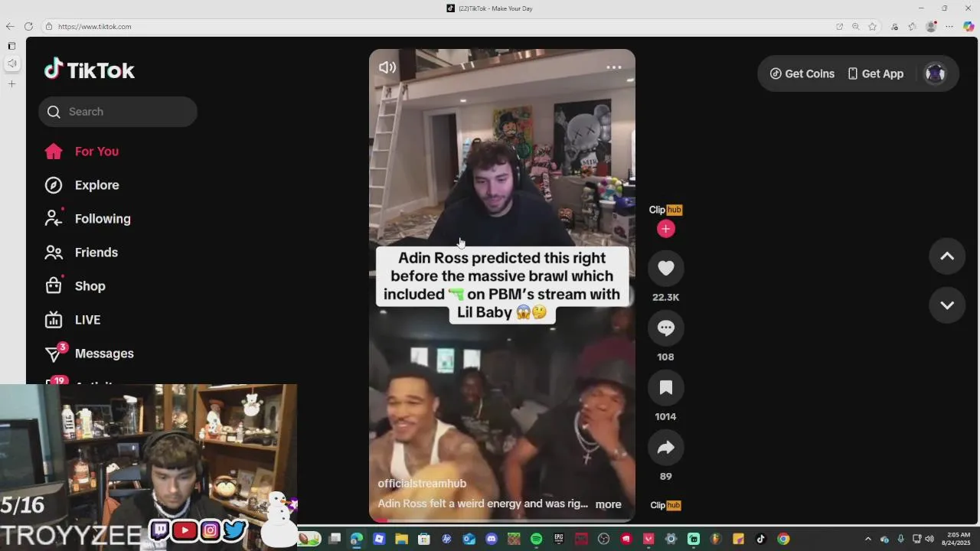The height and width of the screenshot is (551, 980).
Task: Share the video using the arrow icon
Action: (666, 447)
